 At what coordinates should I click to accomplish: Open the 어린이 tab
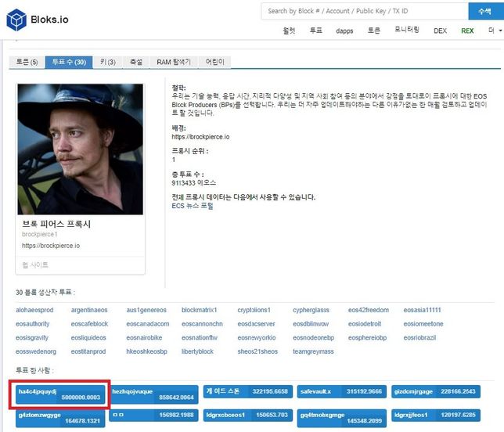(x=214, y=62)
